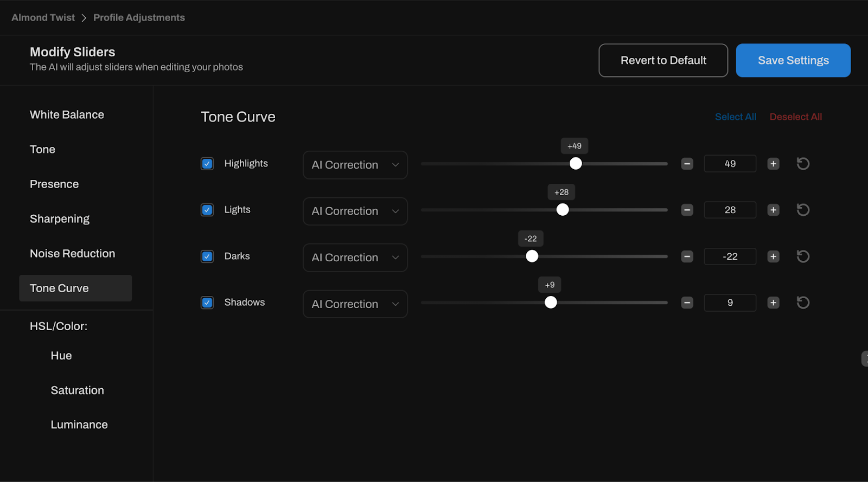The image size is (868, 482).
Task: Click the Save Settings button
Action: coord(793,60)
